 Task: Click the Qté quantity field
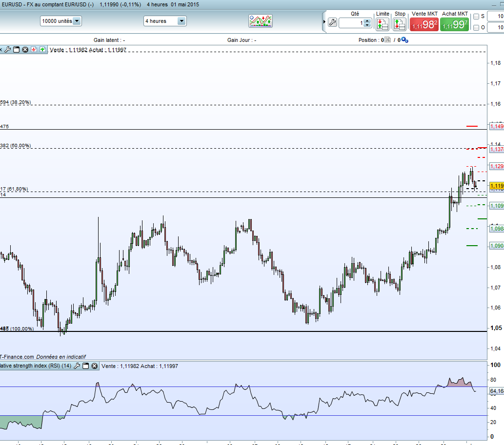click(x=352, y=23)
